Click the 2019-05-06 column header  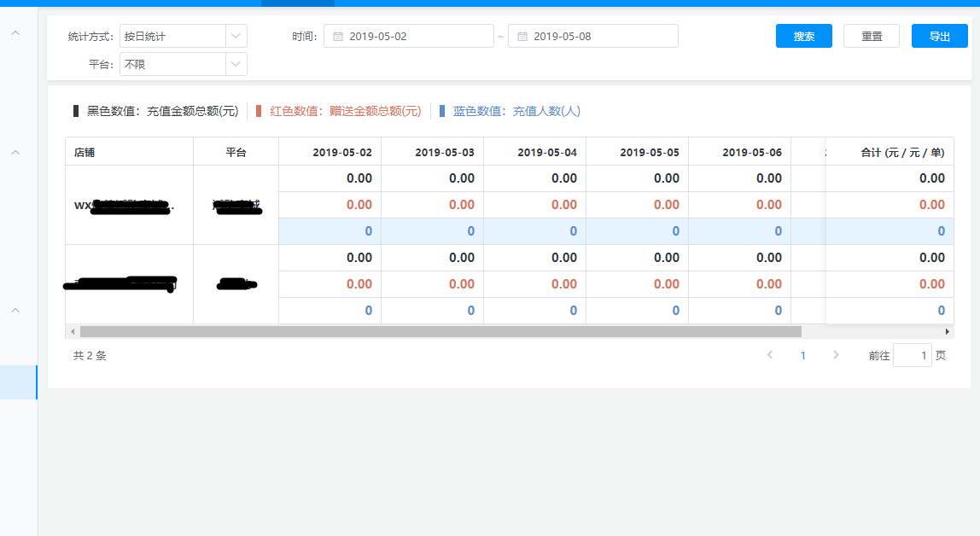740,153
